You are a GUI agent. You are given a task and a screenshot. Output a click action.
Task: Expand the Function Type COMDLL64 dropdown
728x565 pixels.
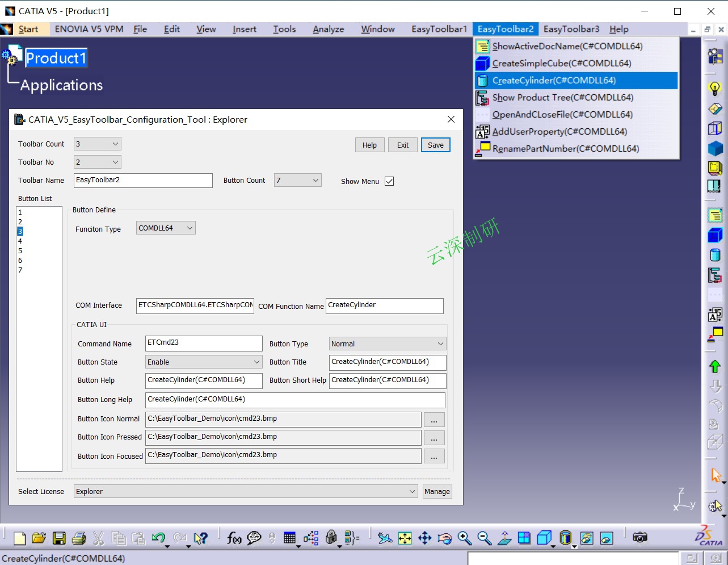tap(166, 228)
